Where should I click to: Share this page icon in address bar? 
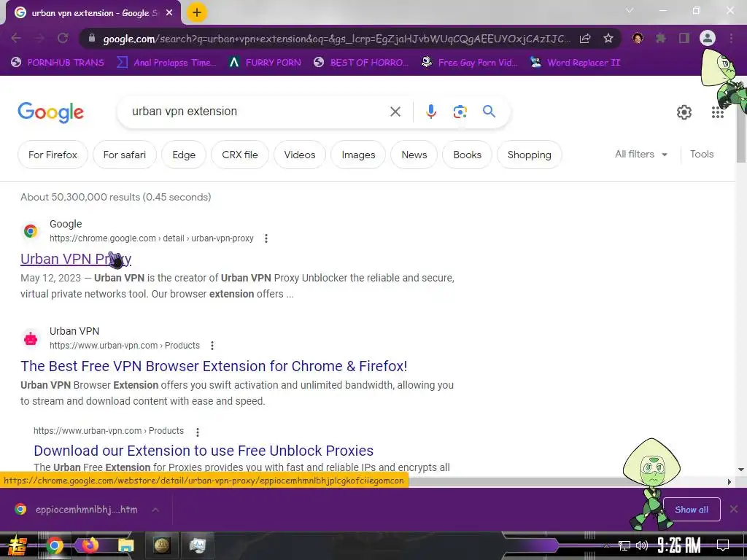[x=586, y=38]
